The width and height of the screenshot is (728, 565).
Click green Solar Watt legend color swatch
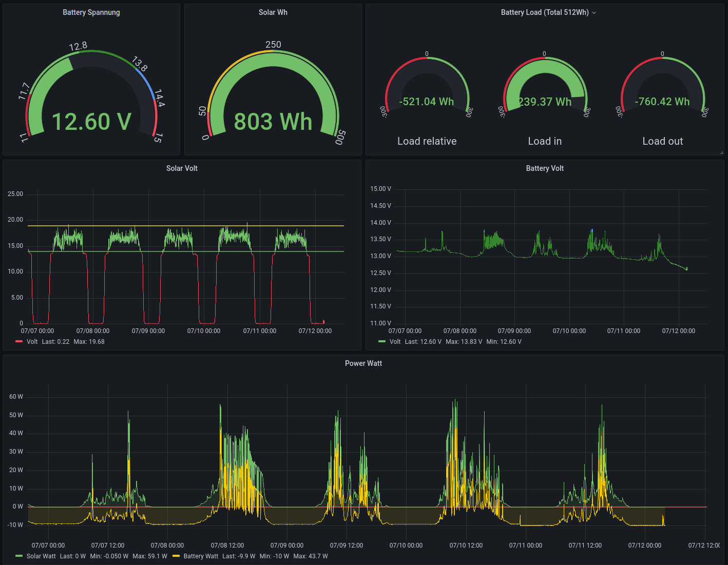pyautogui.click(x=19, y=556)
